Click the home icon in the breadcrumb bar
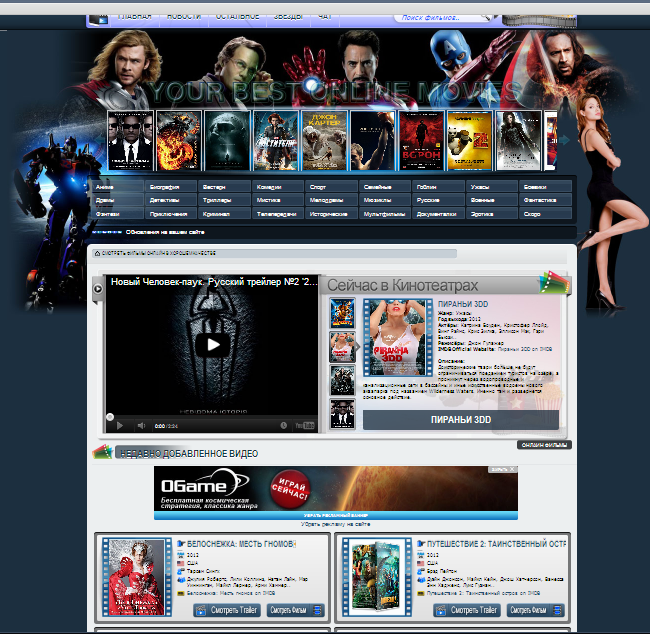The image size is (650, 634). point(97,253)
